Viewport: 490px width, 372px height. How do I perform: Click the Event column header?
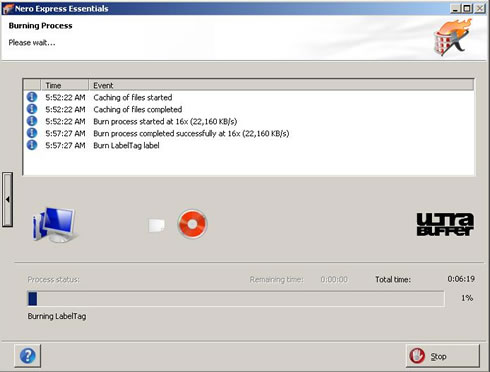281,85
